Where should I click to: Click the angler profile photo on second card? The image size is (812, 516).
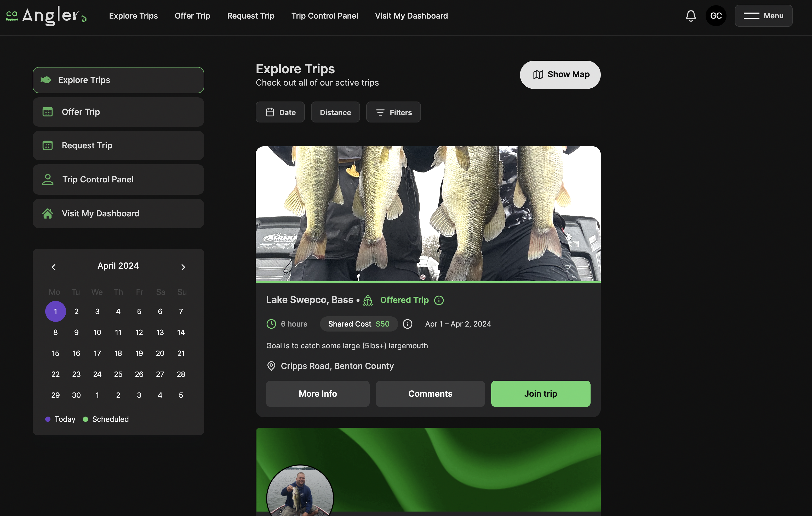pos(300,490)
